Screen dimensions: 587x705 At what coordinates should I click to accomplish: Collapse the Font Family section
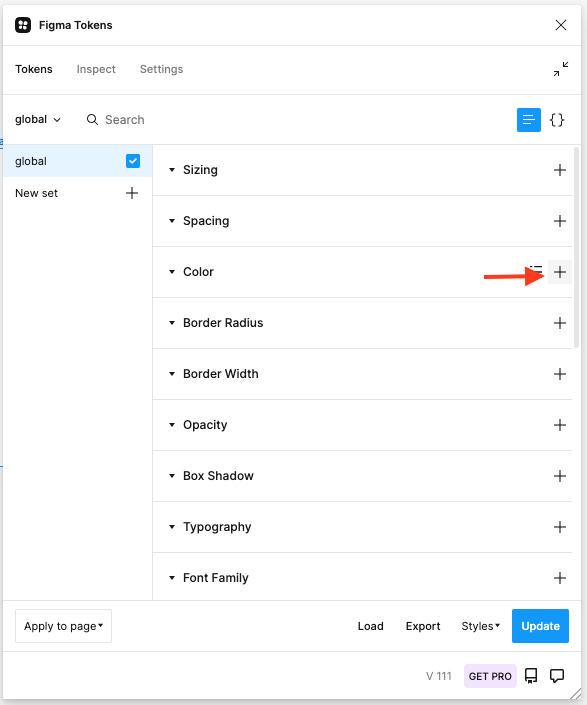coord(172,578)
